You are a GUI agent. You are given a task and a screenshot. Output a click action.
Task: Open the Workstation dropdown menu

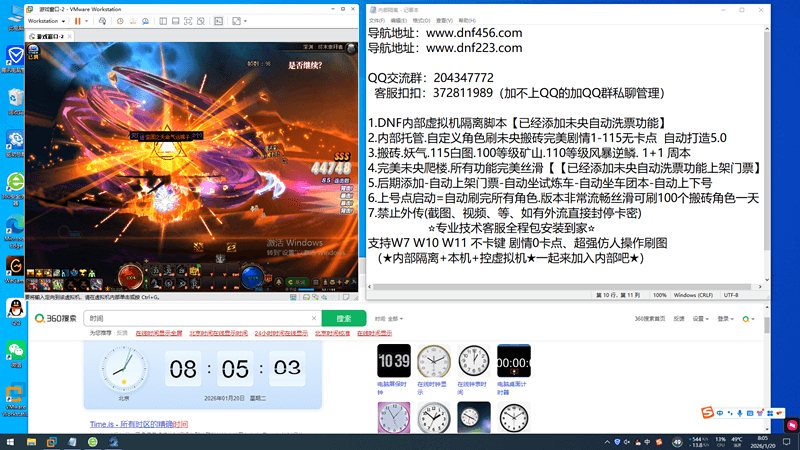click(x=46, y=20)
